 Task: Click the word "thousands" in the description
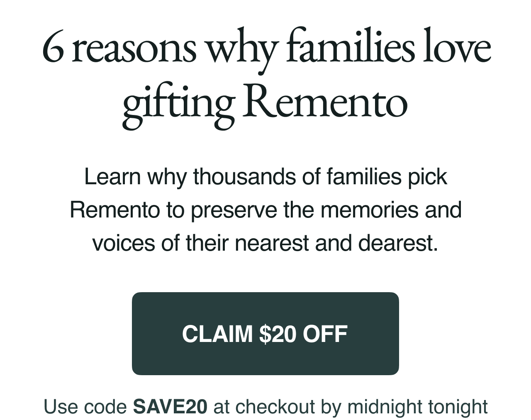pos(244,177)
